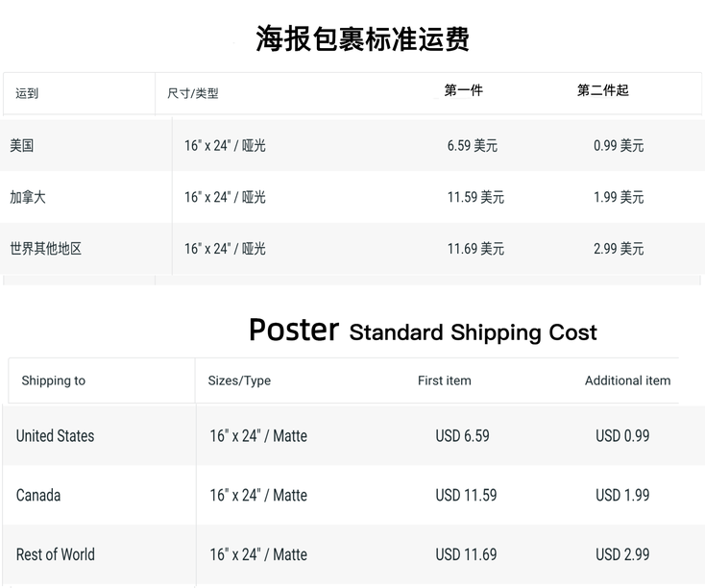Select the United States row

pyautogui.click(x=55, y=435)
